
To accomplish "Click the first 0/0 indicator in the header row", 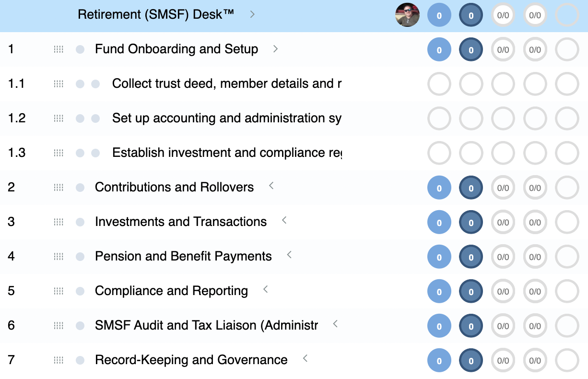I will point(503,15).
